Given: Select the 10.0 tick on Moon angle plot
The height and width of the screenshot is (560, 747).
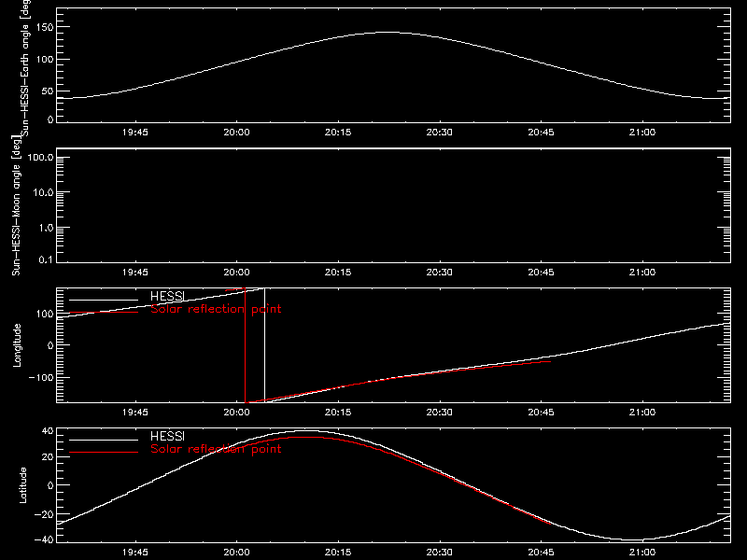Looking at the screenshot, I should pos(43,192).
